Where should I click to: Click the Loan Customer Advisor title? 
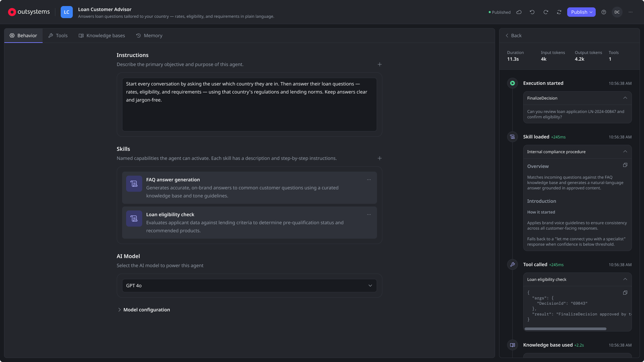105,9
